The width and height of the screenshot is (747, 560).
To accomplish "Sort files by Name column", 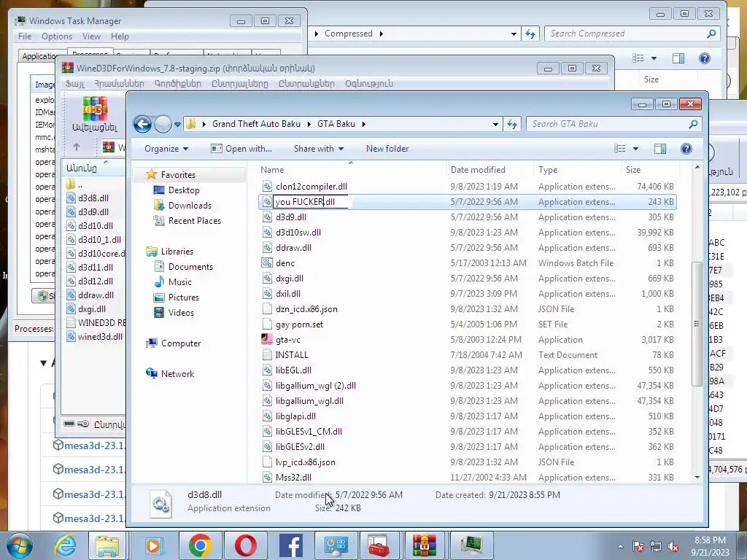I will coord(352,169).
